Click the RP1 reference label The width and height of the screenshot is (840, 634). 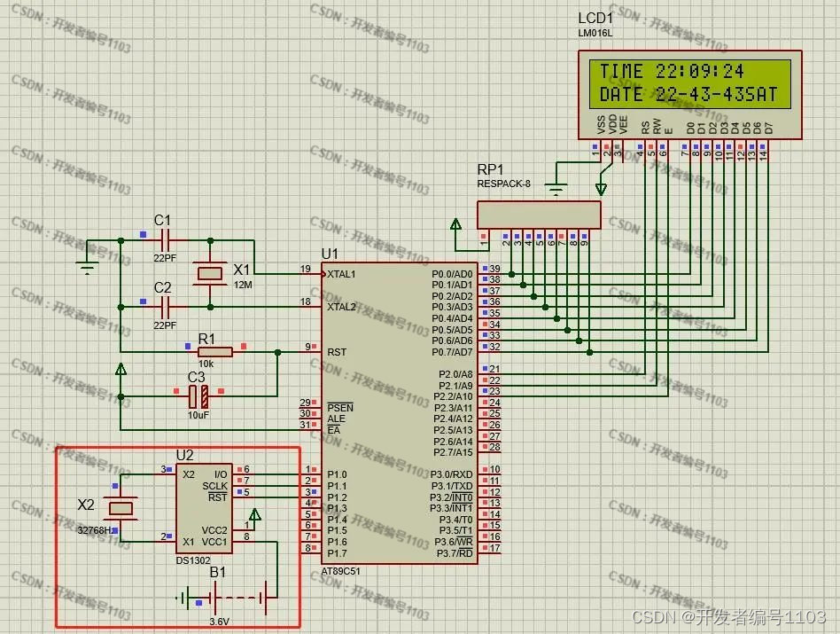click(x=490, y=170)
